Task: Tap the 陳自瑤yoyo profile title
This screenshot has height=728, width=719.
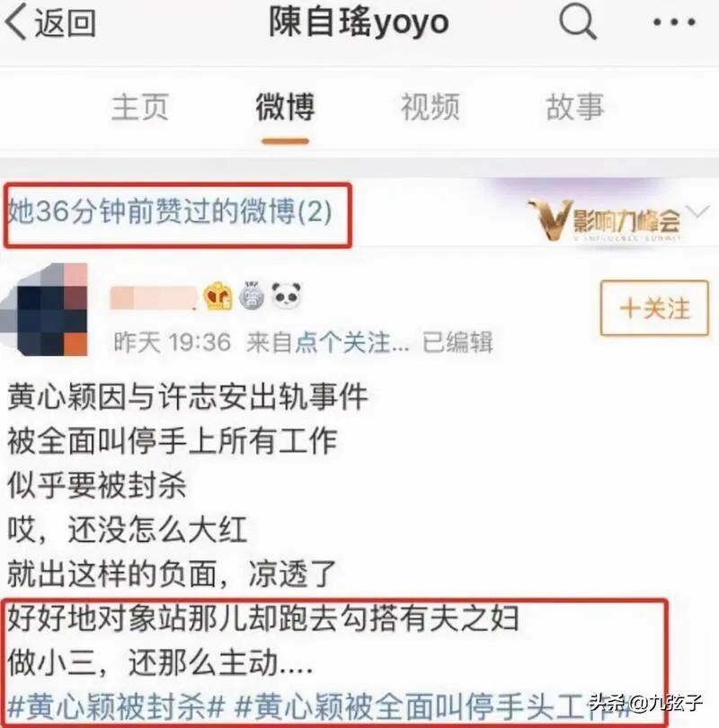Action: pyautogui.click(x=359, y=22)
